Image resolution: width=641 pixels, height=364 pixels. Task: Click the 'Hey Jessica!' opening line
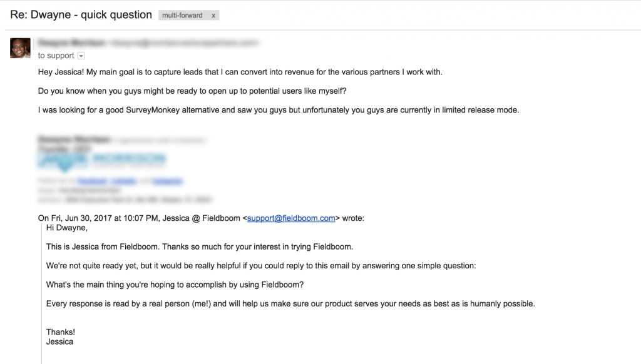pos(240,72)
